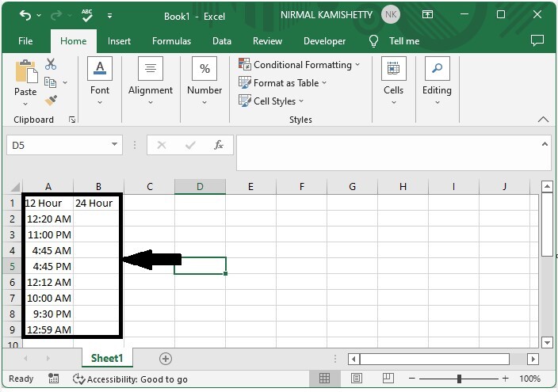Click horizontal scrollbar left arrow
This screenshot has height=392, width=558.
[354, 359]
